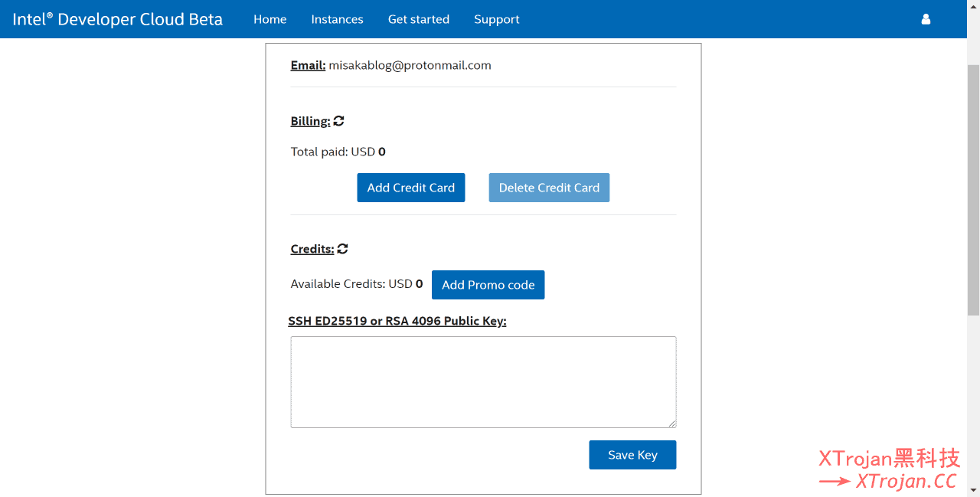Click the Delete Credit Card button
Viewport: 980px width, 497px height.
pyautogui.click(x=549, y=188)
